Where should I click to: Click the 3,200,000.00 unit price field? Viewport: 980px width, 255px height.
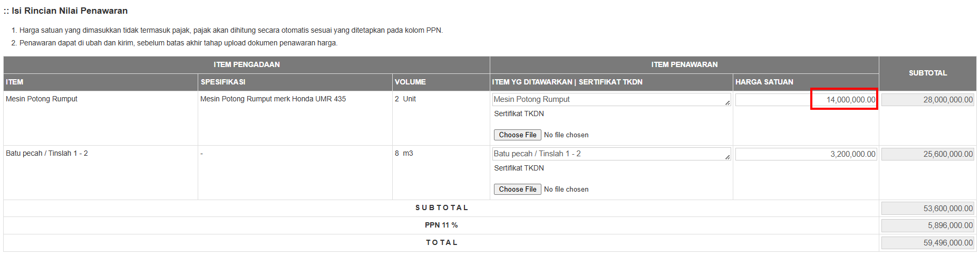(x=806, y=154)
